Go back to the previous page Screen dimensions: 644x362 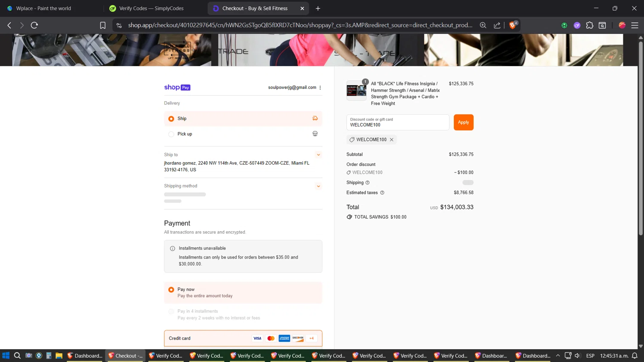click(9, 25)
